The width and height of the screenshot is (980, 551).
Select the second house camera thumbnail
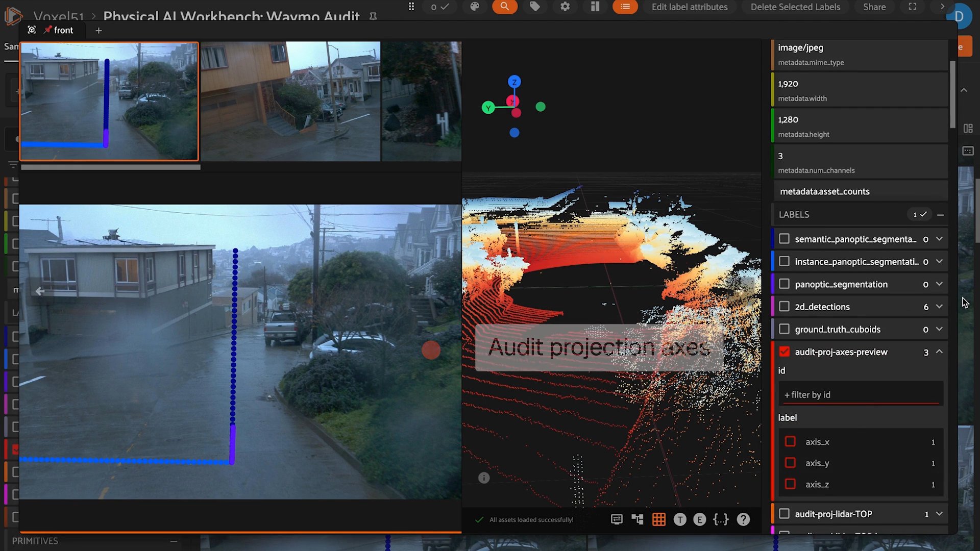pyautogui.click(x=290, y=101)
